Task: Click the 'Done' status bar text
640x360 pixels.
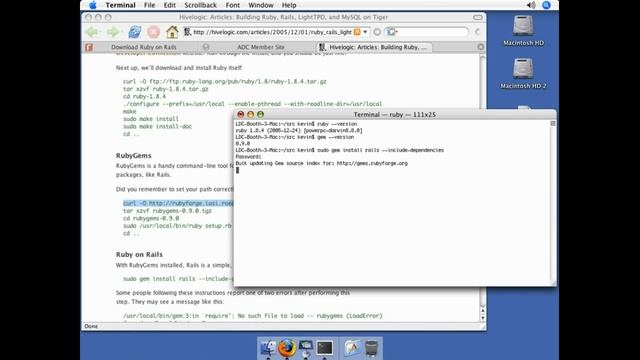Action: (x=91, y=326)
